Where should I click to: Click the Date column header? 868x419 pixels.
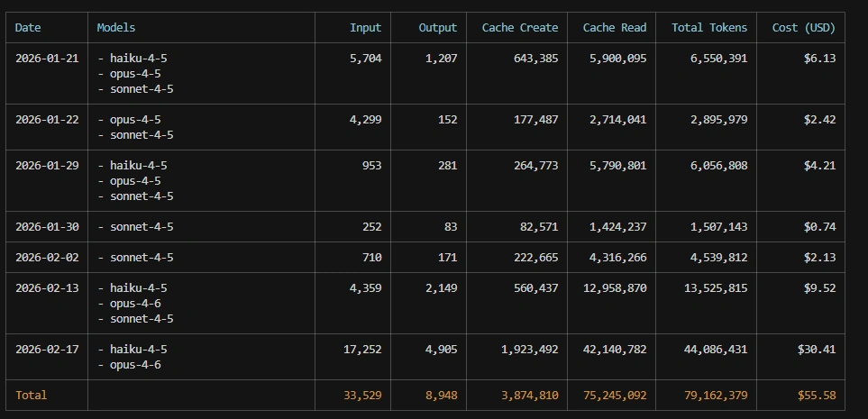28,28
